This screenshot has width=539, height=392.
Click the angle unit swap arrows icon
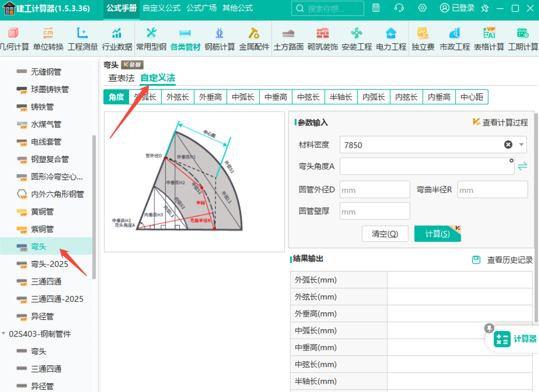pyautogui.click(x=522, y=166)
